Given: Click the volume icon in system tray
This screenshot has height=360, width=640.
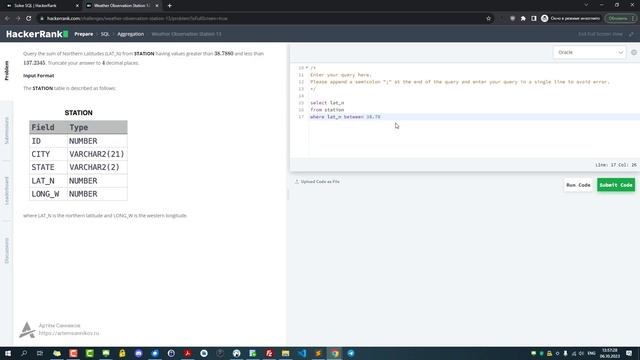Looking at the screenshot, I should 581,353.
